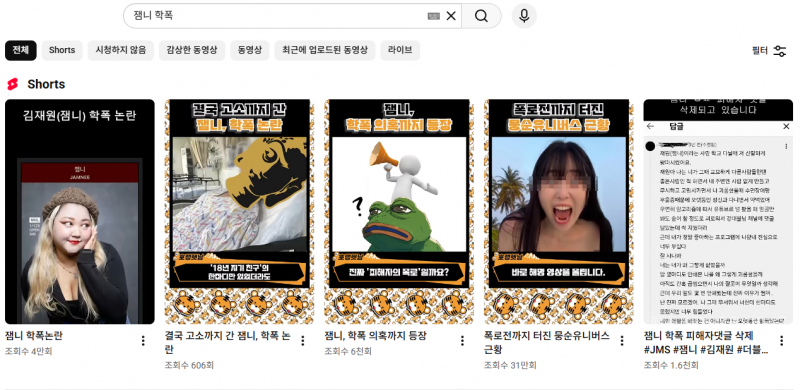Click the title 잼니 학폭논란
This screenshot has height=390, width=800.
coord(34,336)
